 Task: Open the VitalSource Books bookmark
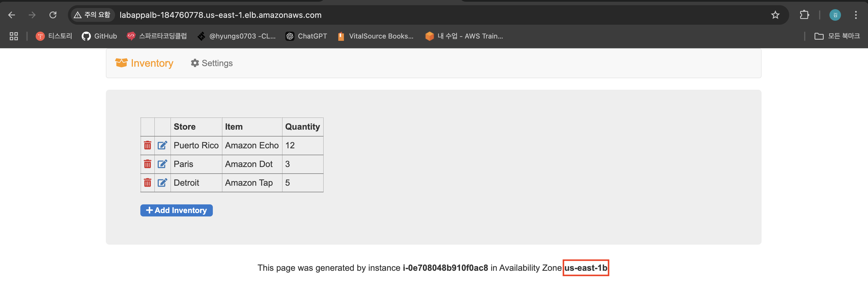(x=375, y=36)
